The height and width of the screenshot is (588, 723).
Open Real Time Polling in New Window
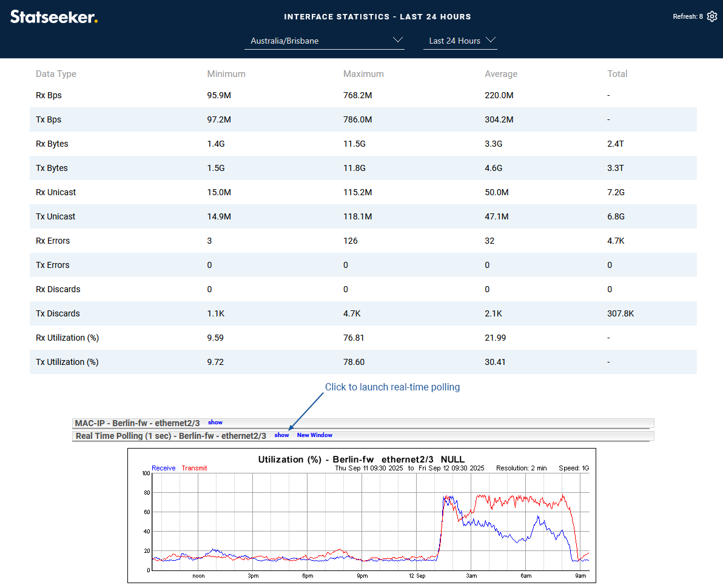[314, 435]
